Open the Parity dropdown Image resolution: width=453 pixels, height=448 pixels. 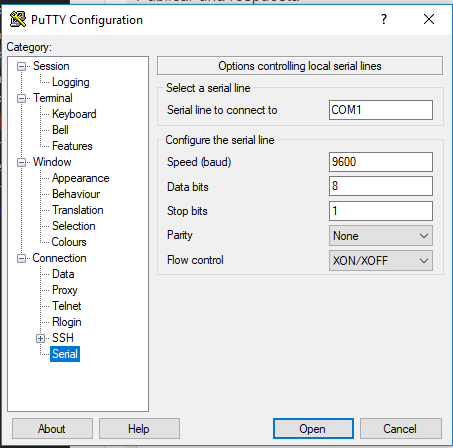381,236
